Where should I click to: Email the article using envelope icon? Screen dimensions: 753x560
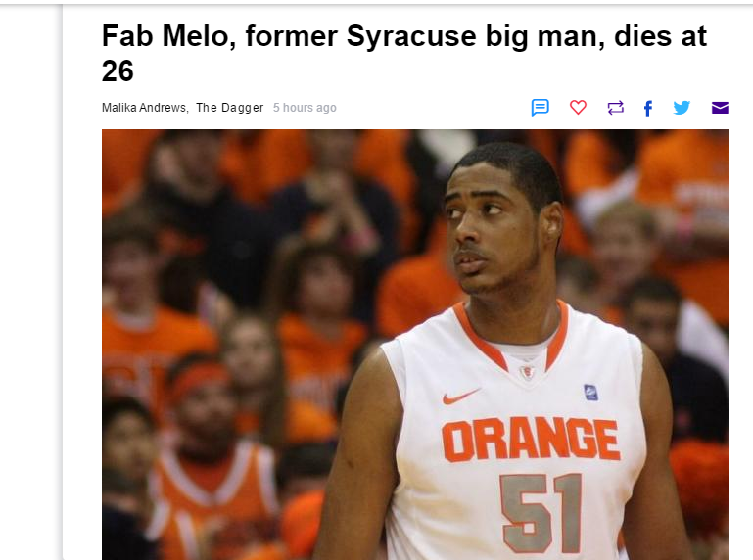tap(720, 108)
